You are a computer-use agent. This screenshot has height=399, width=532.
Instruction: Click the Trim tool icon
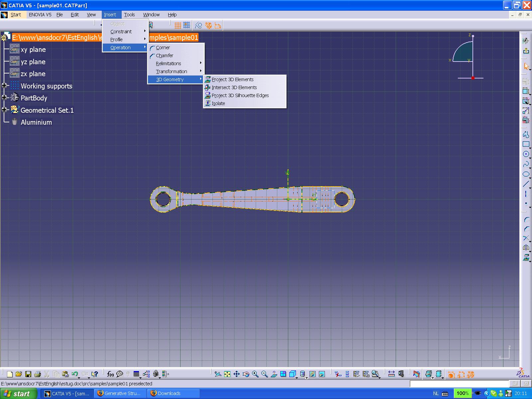click(526, 238)
